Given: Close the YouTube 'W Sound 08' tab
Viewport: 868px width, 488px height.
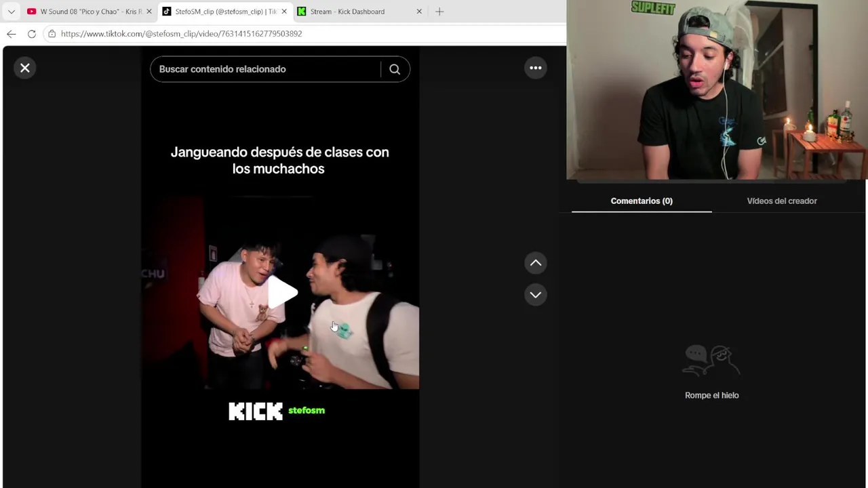Looking at the screenshot, I should [x=149, y=12].
